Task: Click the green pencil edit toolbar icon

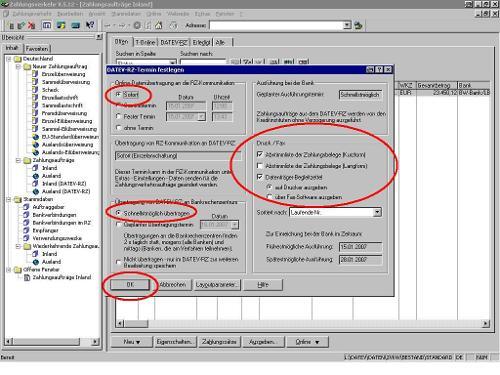Action: tap(21, 25)
